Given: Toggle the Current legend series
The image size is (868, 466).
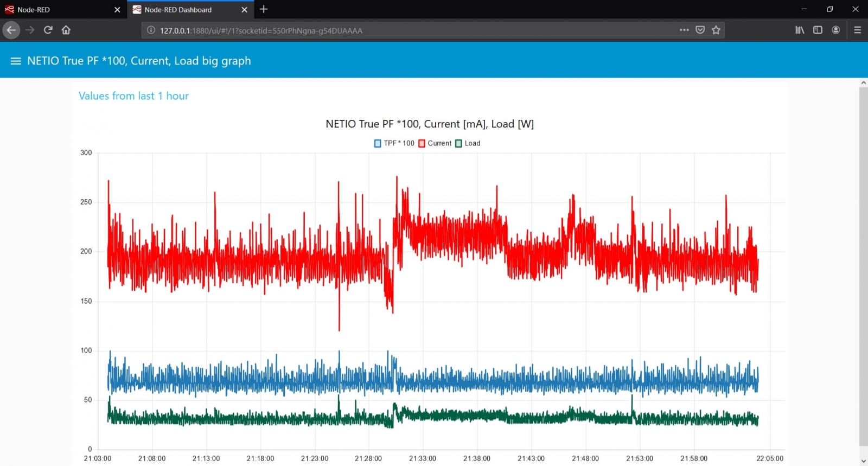Looking at the screenshot, I should tap(435, 143).
